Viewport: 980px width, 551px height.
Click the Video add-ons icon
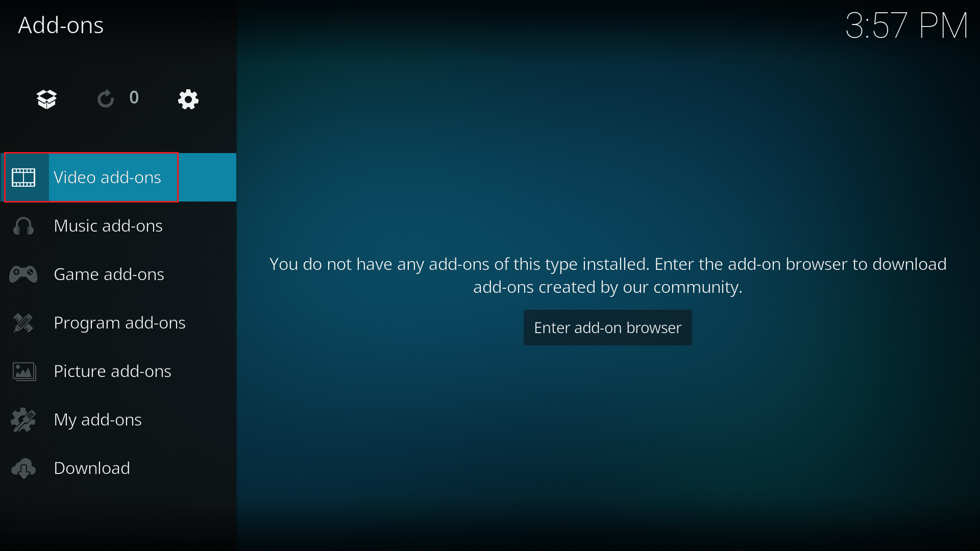coord(24,177)
